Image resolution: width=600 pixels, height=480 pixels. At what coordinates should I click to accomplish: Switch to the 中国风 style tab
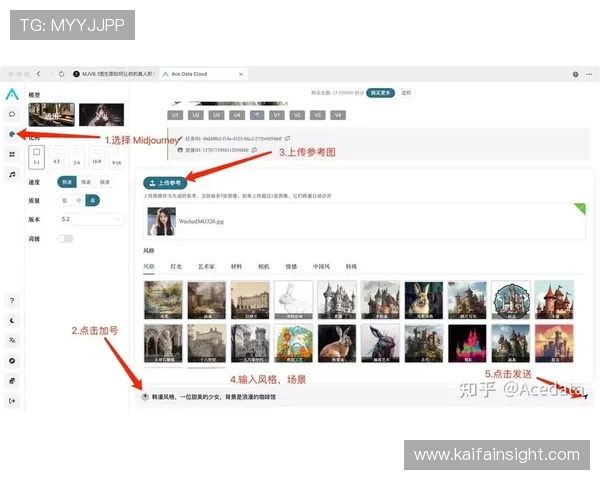pos(321,266)
